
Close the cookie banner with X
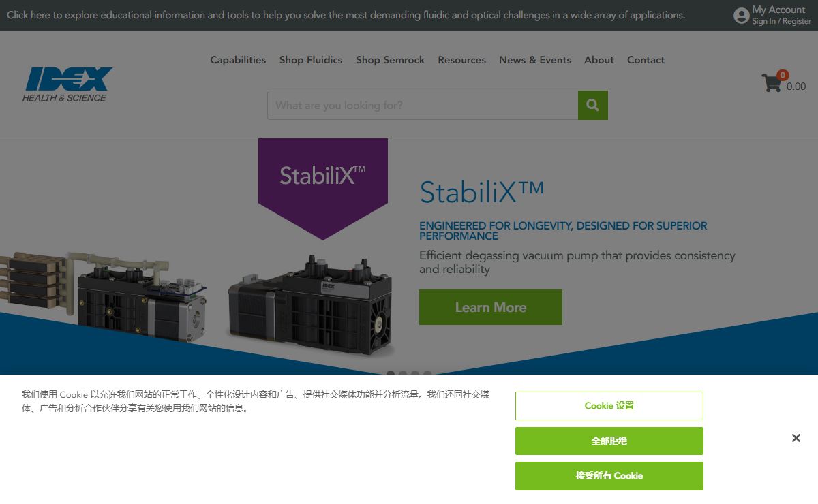(x=796, y=438)
